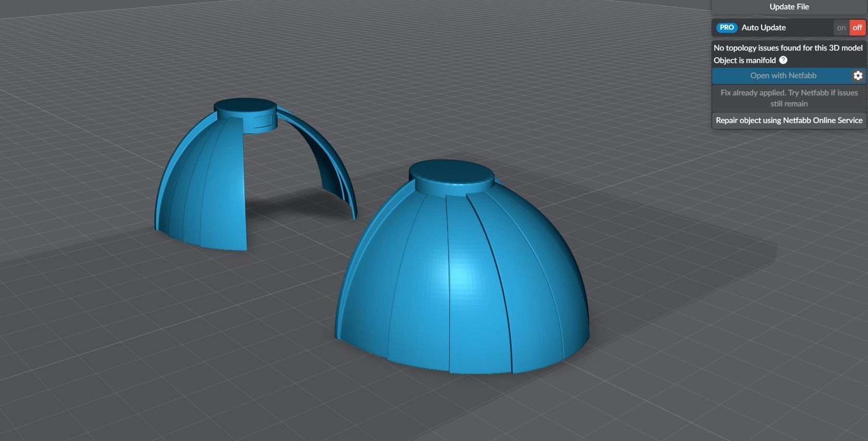This screenshot has width=868, height=441.
Task: Turn Auto Update on
Action: pos(841,28)
